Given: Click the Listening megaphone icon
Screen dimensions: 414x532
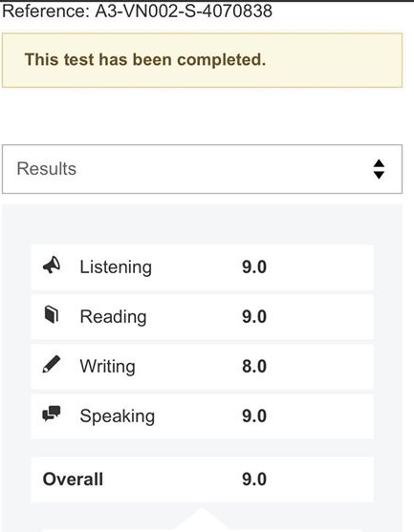Looking at the screenshot, I should pos(52,265).
